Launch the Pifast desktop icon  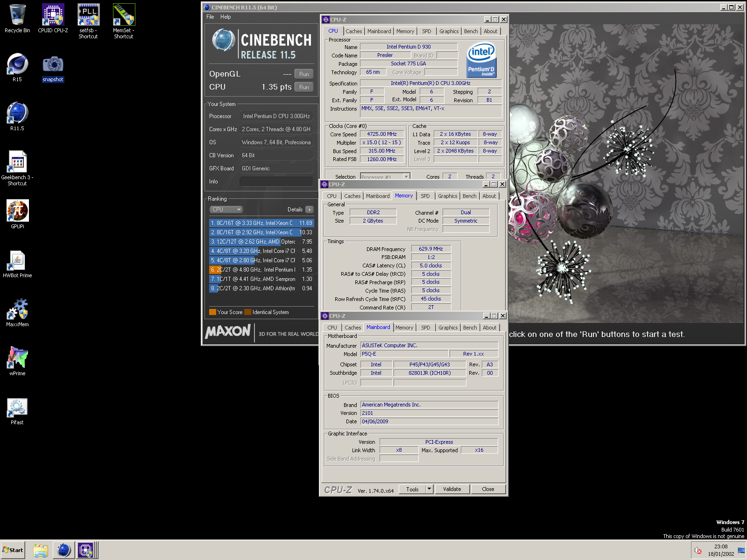coord(17,411)
